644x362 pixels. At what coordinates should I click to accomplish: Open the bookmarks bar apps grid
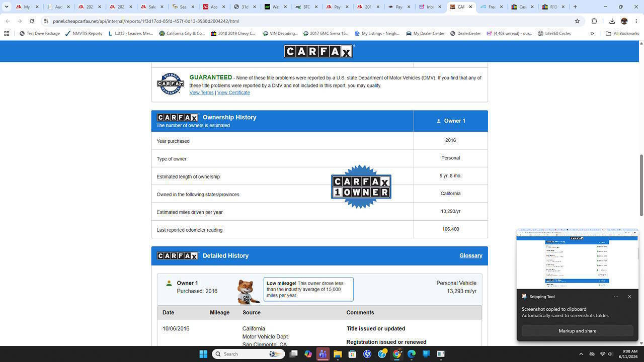7,34
